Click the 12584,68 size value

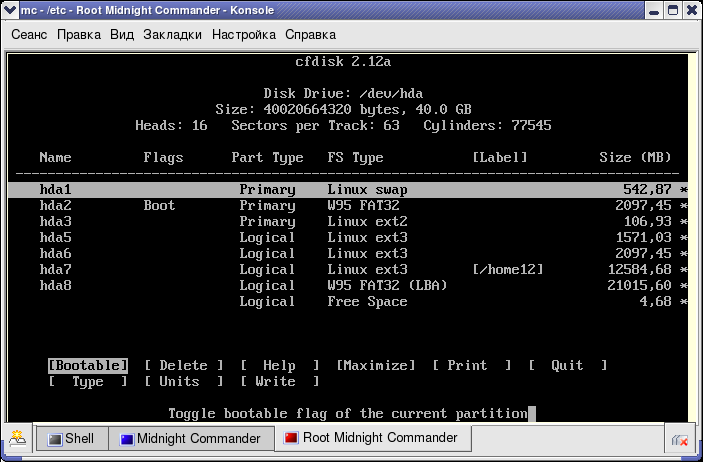640,270
